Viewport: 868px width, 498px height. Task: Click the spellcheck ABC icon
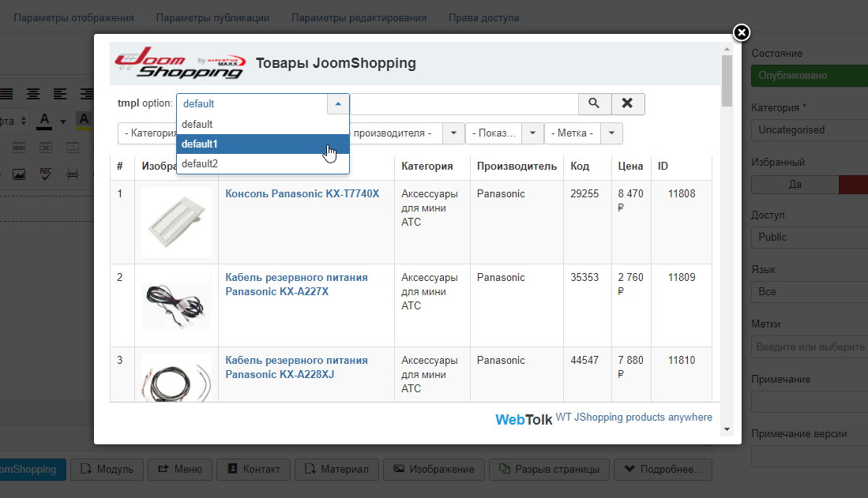[46, 174]
